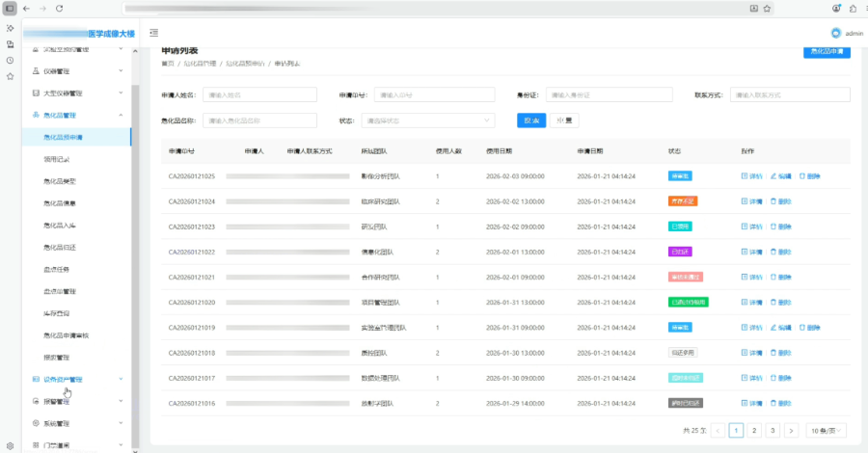The width and height of the screenshot is (868, 453).
Task: Bookmark this page with the star icon
Action: coord(767,9)
